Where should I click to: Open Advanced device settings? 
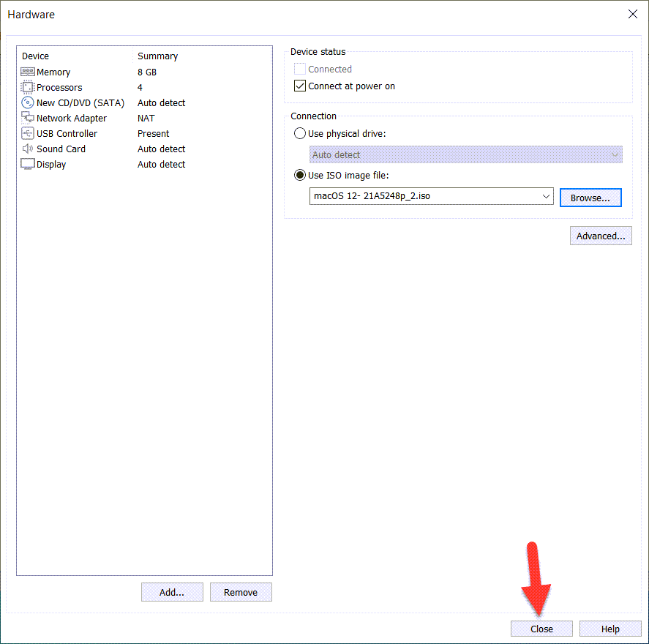click(x=600, y=236)
